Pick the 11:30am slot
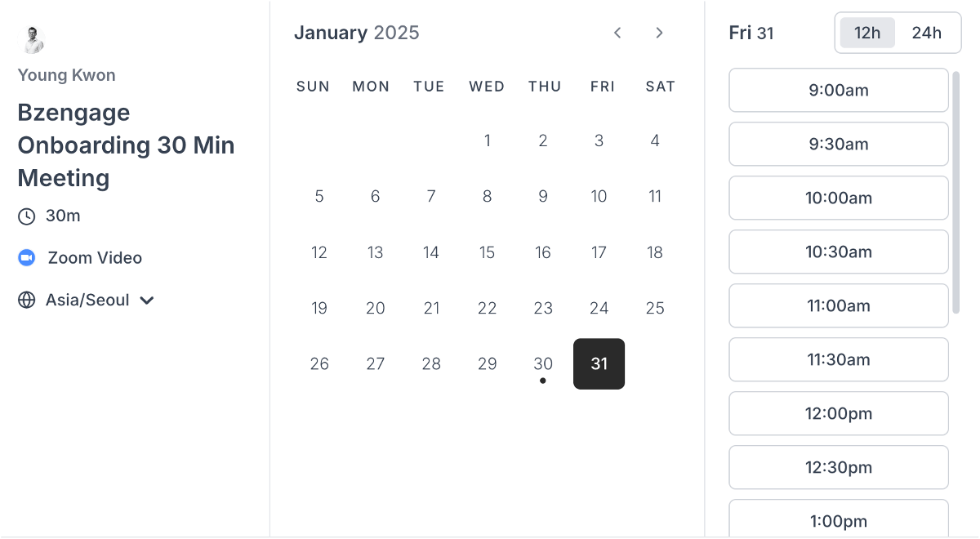 click(x=839, y=359)
